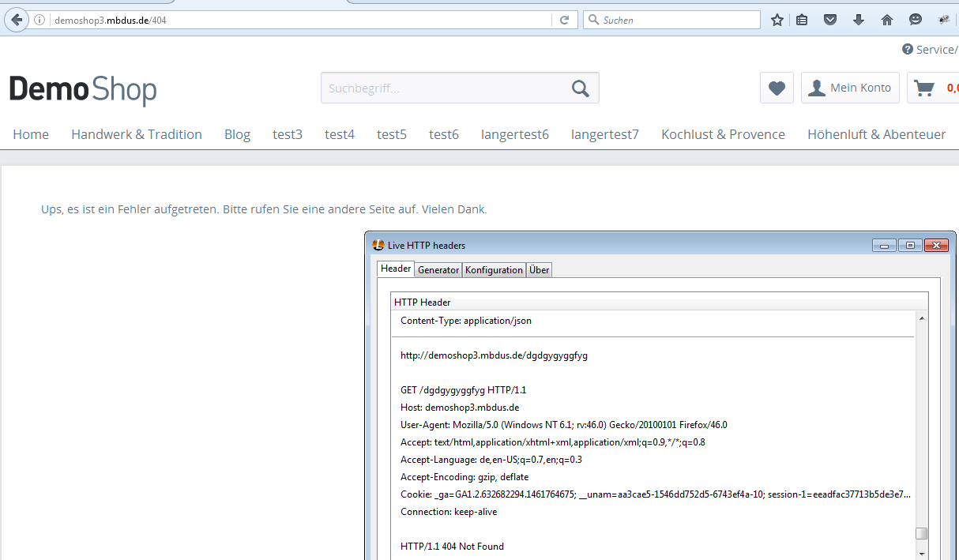Open the Konfiguration tab
The height and width of the screenshot is (560, 959).
pyautogui.click(x=494, y=270)
